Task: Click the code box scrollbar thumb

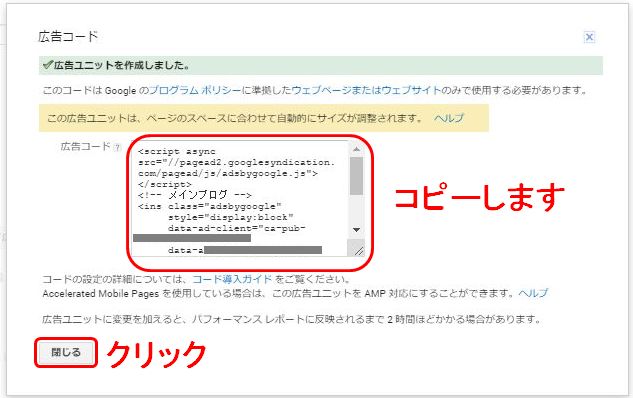Action: (x=356, y=176)
